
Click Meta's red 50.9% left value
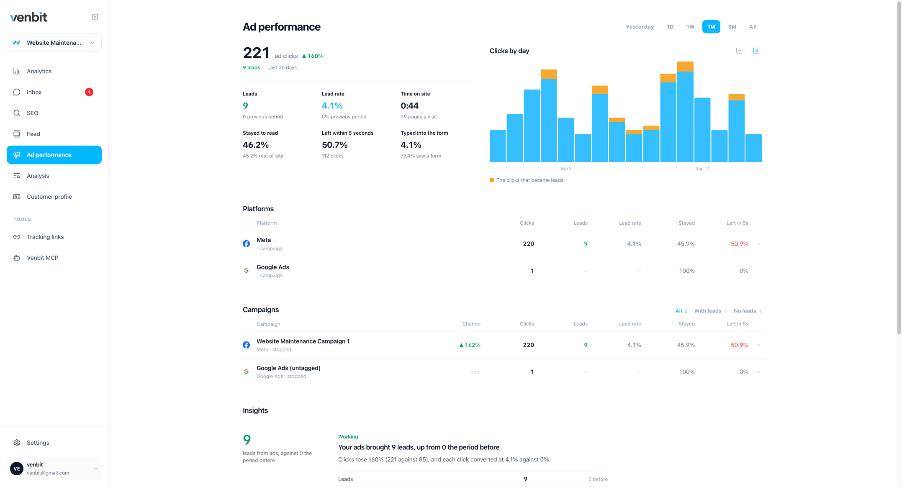pos(739,244)
